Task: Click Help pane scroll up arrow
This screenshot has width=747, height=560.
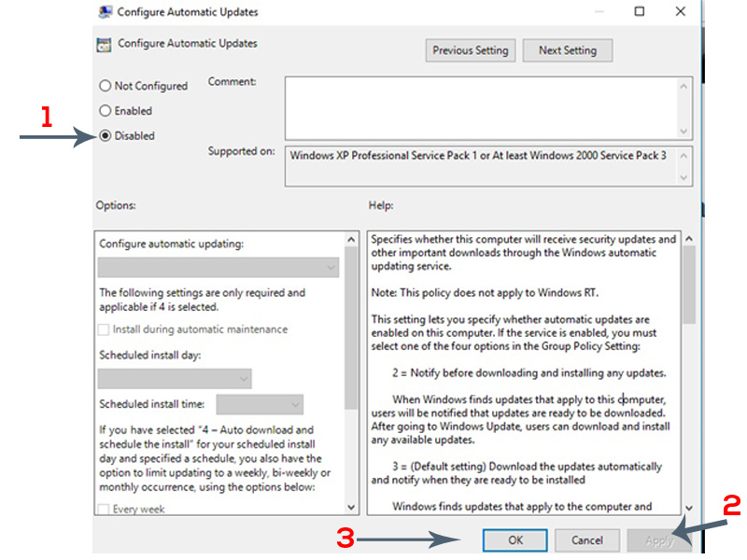Action: coord(689,239)
